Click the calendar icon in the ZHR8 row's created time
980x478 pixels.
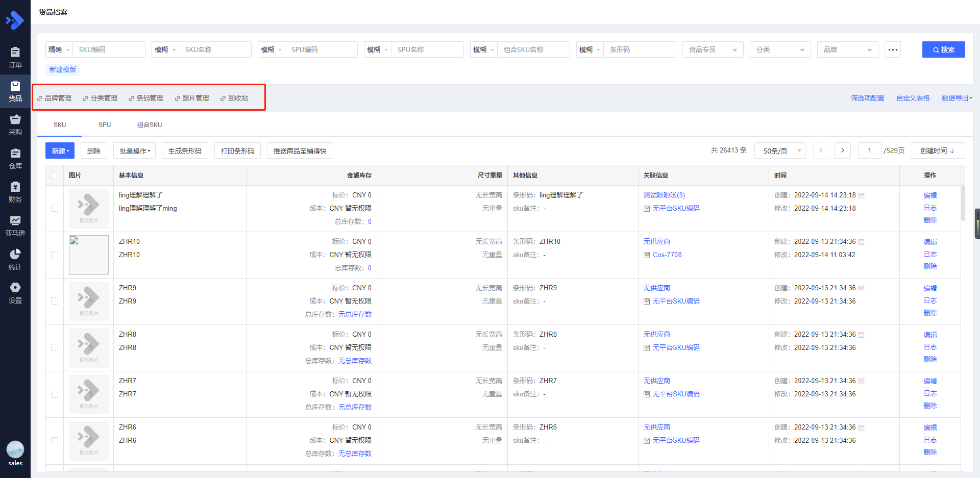tap(862, 335)
